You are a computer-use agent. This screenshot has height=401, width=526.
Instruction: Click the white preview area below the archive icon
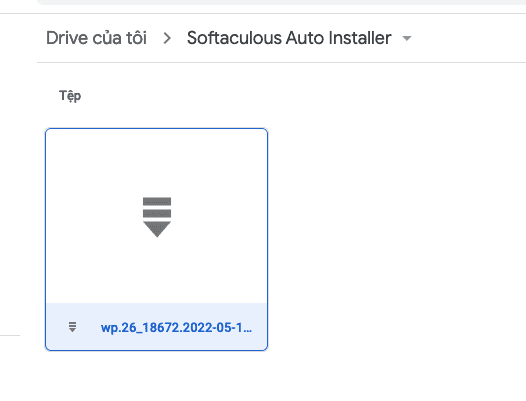(156, 270)
